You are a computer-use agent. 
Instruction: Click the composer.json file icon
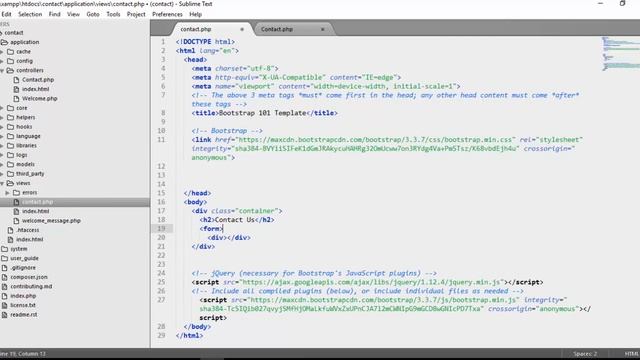coord(4,277)
